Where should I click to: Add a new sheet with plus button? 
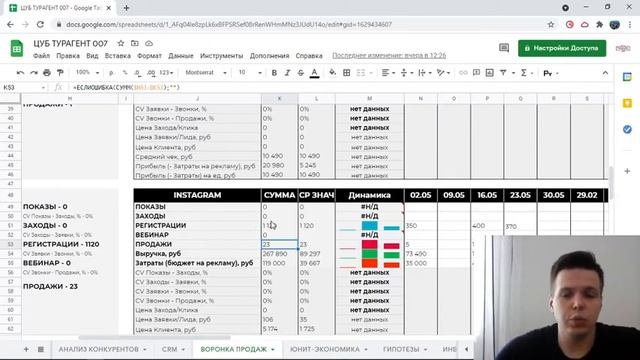pyautogui.click(x=26, y=349)
